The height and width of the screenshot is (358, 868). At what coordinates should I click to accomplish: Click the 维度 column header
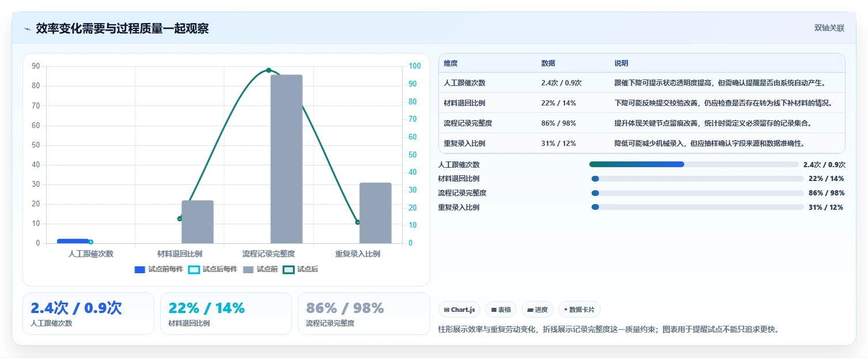[450, 63]
